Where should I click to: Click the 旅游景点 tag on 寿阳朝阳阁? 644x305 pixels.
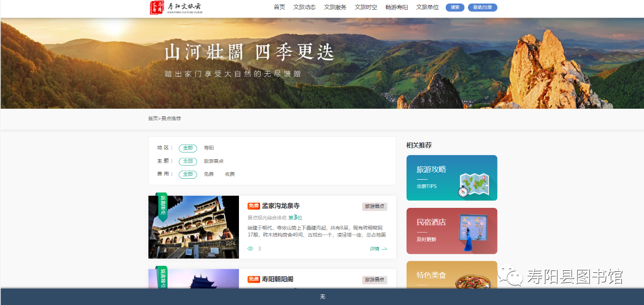click(375, 280)
